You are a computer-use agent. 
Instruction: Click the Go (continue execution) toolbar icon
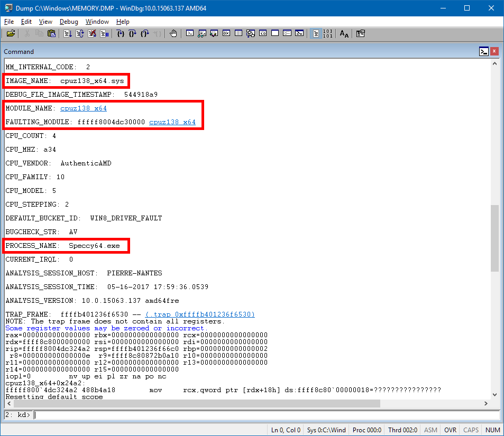tap(68, 33)
